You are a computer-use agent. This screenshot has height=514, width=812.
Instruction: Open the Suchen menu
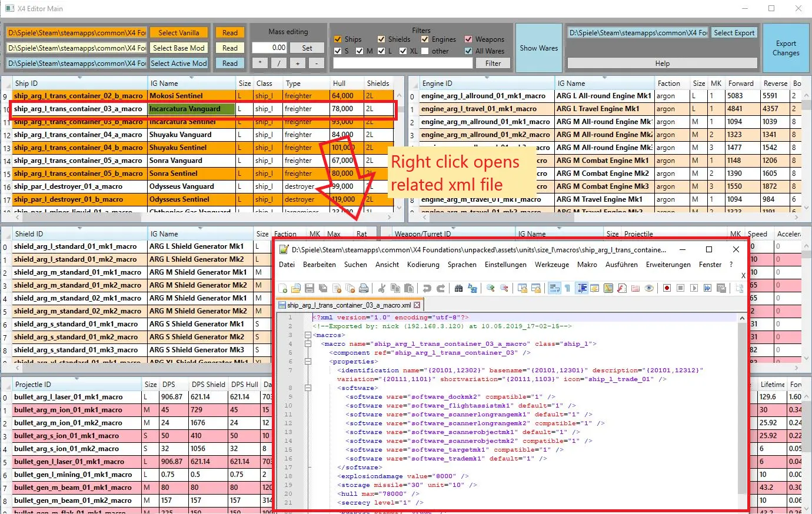coord(355,265)
